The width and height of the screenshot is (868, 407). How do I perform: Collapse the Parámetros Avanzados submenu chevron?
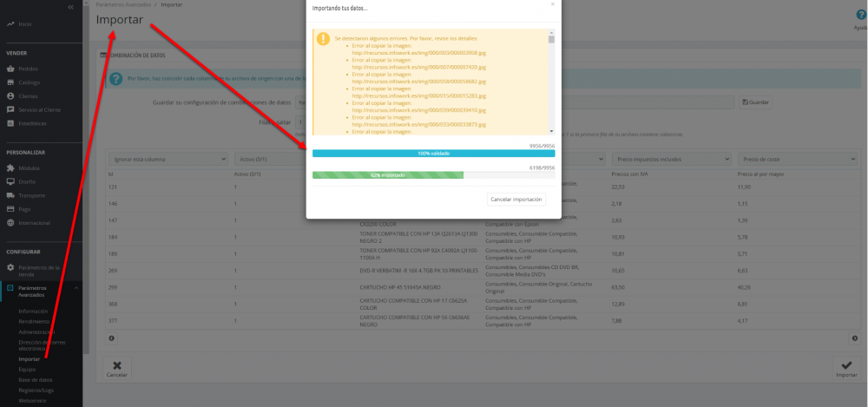point(76,288)
